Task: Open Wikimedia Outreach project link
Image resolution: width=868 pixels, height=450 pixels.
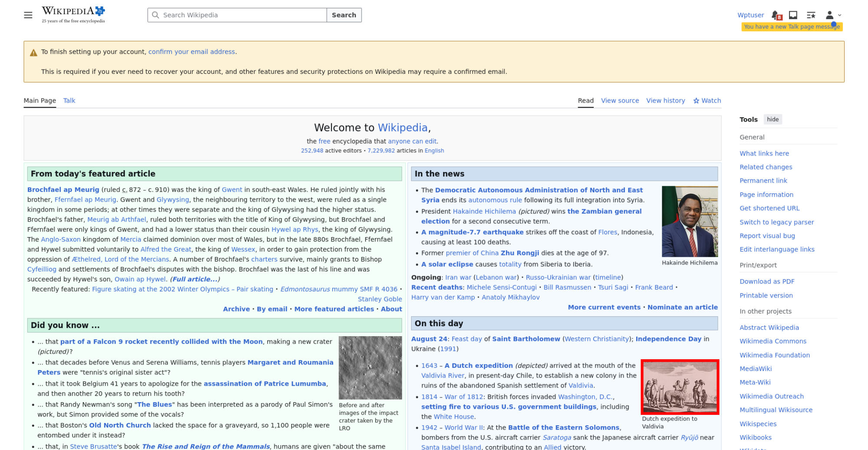Action: tap(772, 396)
